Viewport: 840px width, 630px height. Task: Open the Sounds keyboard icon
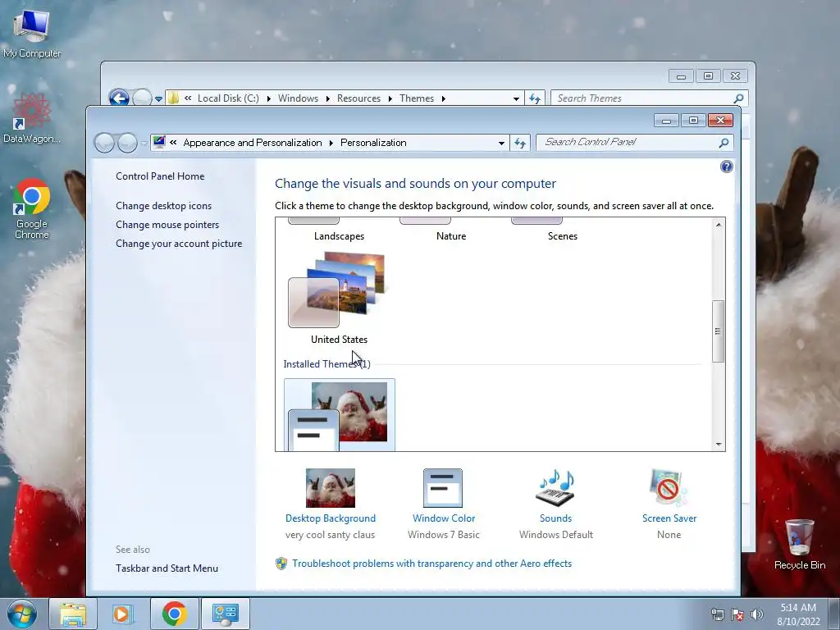(555, 488)
